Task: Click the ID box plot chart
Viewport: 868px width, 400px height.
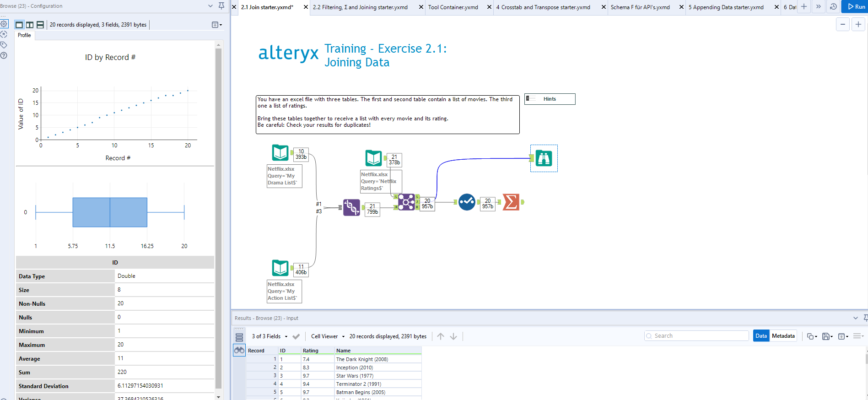Action: click(x=110, y=212)
